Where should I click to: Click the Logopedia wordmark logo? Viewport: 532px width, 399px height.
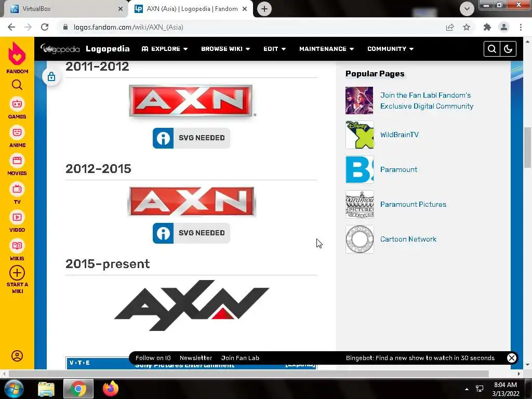pyautogui.click(x=60, y=49)
